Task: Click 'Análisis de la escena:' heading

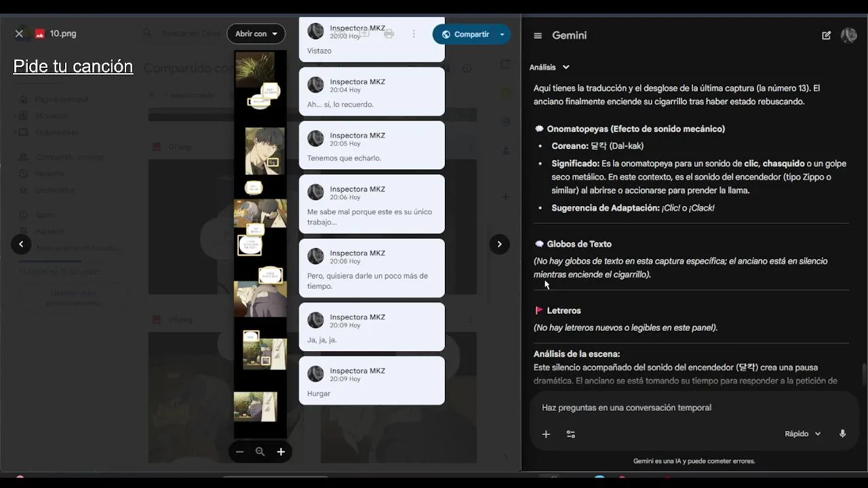Action: coord(576,354)
